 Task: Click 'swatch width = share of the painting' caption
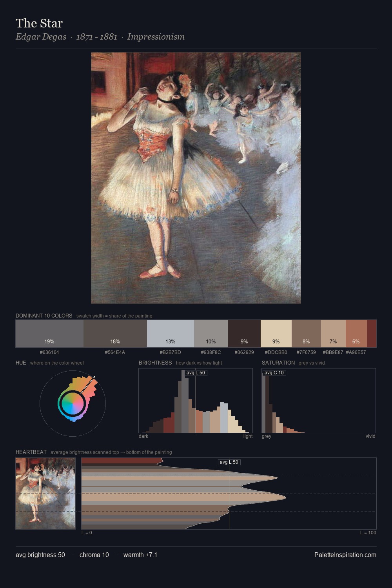114,316
